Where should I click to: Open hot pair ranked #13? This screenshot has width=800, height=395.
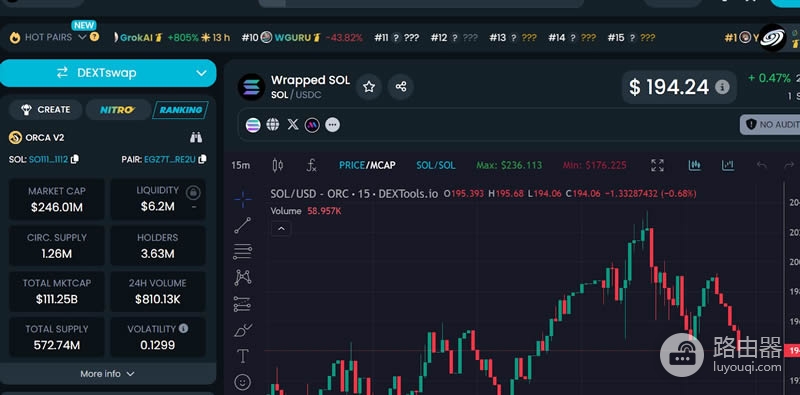(513, 38)
